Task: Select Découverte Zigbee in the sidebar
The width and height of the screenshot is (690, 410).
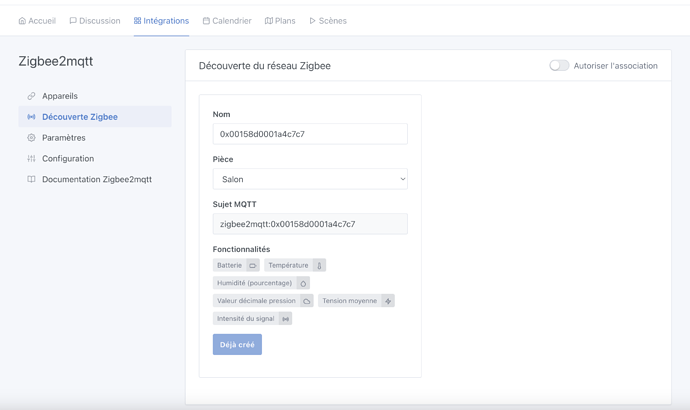Action: [x=95, y=117]
